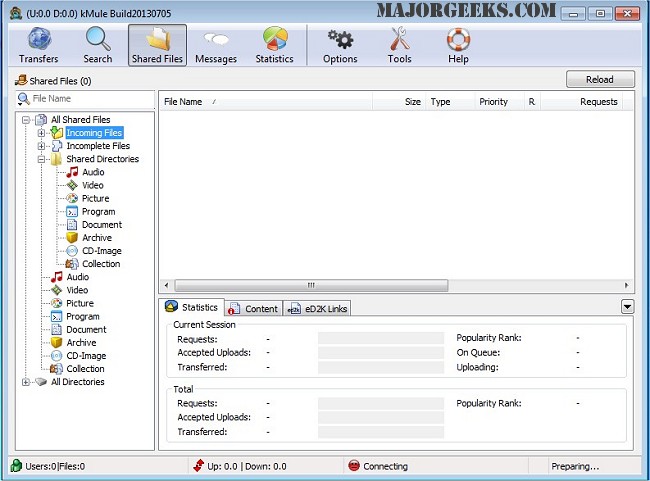Expand the Incomplete Files node
Image resolution: width=650 pixels, height=481 pixels.
(41, 146)
